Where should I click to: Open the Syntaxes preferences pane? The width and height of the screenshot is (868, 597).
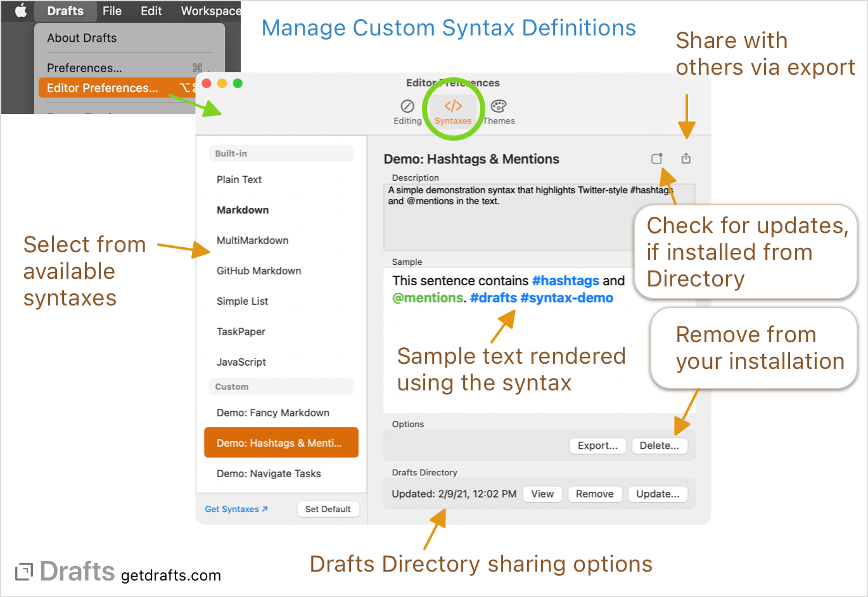(453, 108)
